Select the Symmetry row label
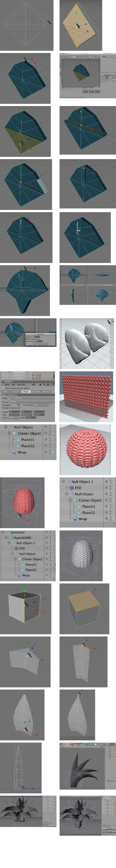Screen dimensions: 116x868 pos(18,532)
